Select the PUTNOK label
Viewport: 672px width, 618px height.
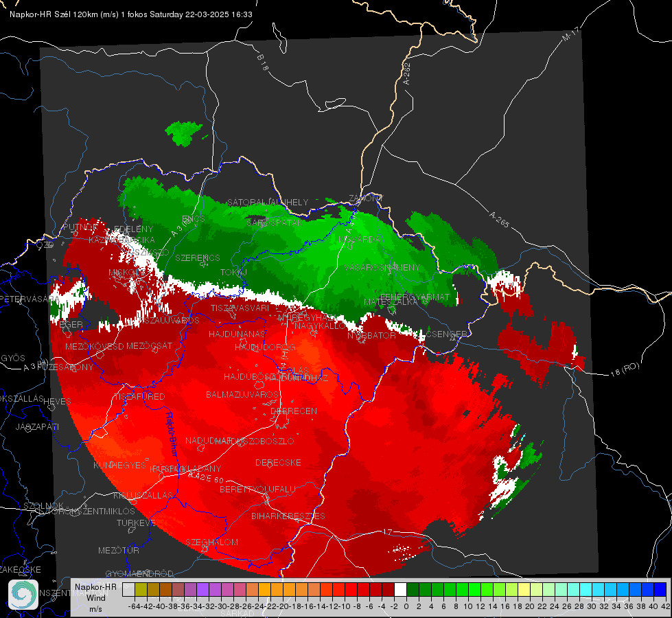[x=80, y=227]
